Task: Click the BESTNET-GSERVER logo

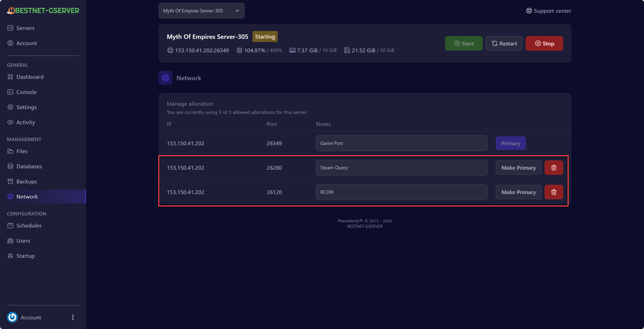Action: coord(43,11)
